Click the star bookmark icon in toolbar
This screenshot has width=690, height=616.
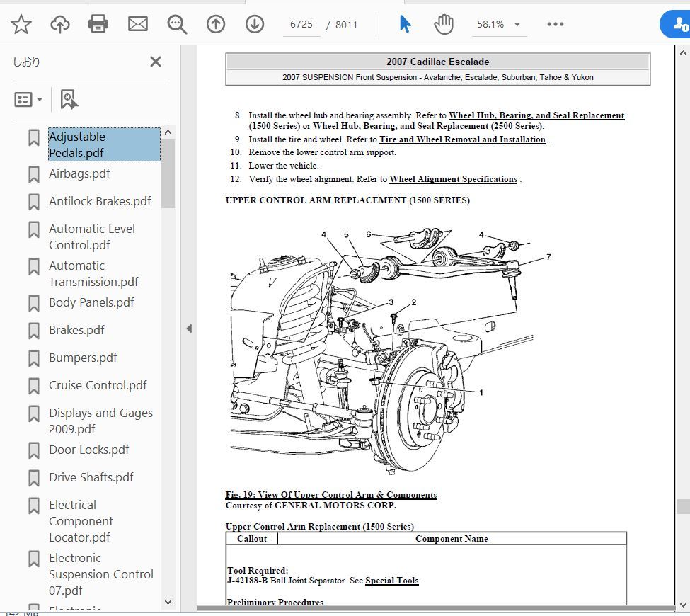coord(21,24)
